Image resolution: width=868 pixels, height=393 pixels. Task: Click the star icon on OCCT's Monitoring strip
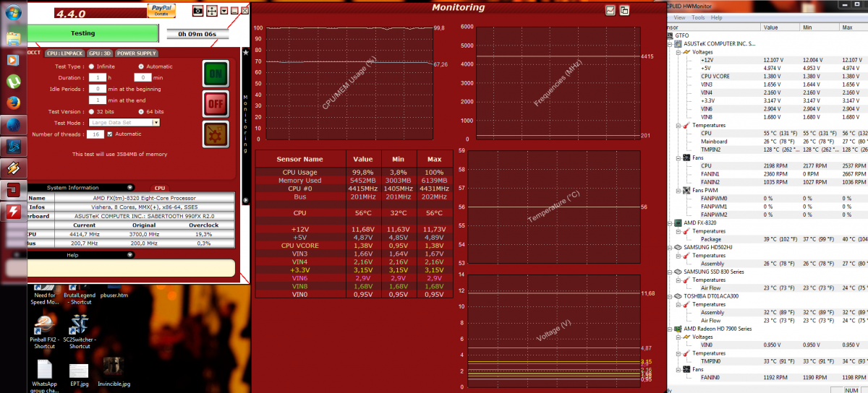click(245, 53)
